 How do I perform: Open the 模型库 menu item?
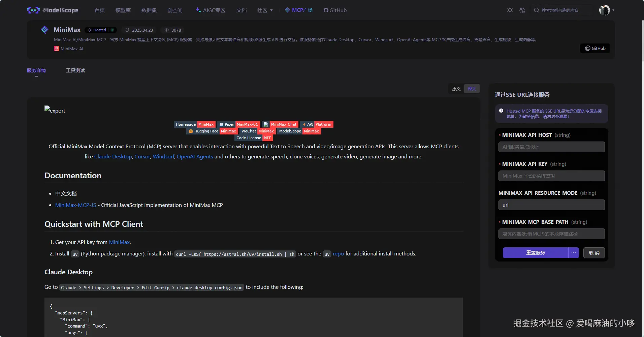[123, 10]
